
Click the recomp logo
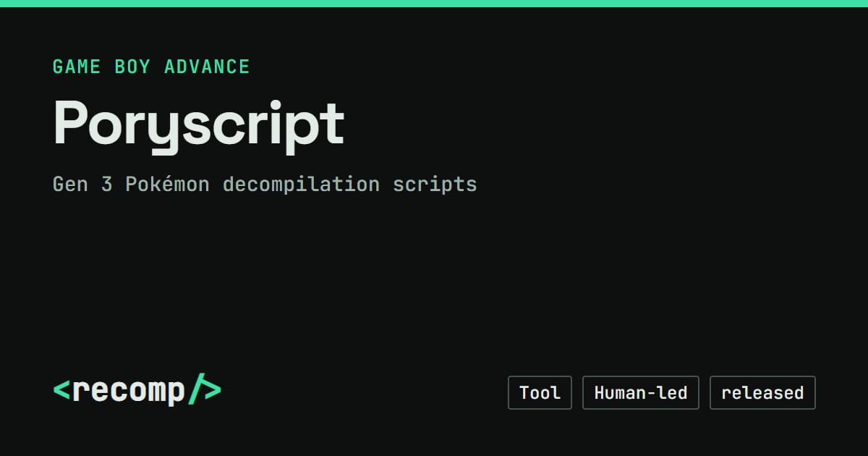(x=137, y=391)
